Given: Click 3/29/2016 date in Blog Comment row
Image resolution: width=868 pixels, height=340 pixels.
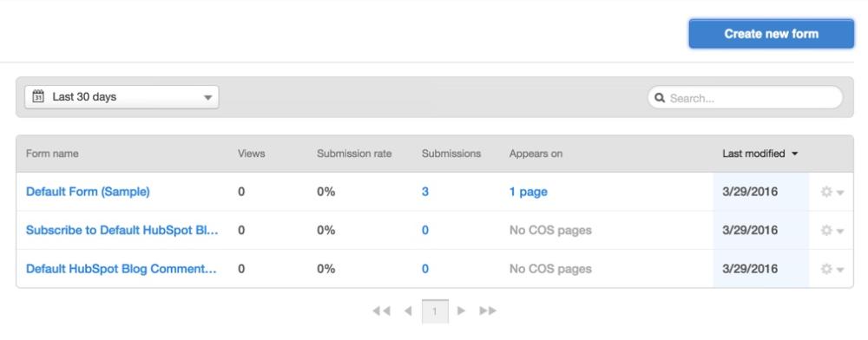Looking at the screenshot, I should pyautogui.click(x=750, y=269).
